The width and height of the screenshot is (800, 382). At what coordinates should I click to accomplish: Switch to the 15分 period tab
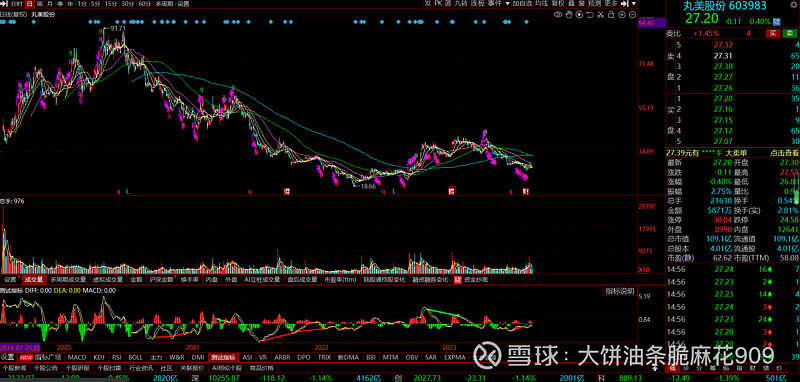[111, 4]
